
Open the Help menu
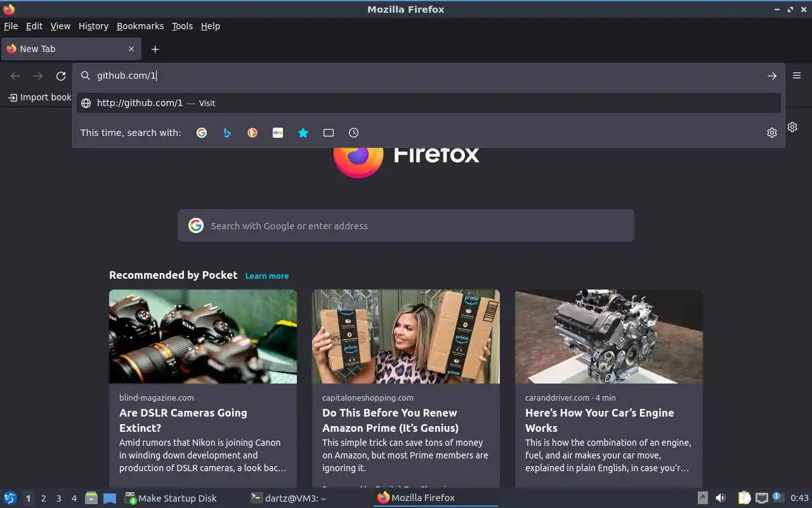tap(210, 26)
